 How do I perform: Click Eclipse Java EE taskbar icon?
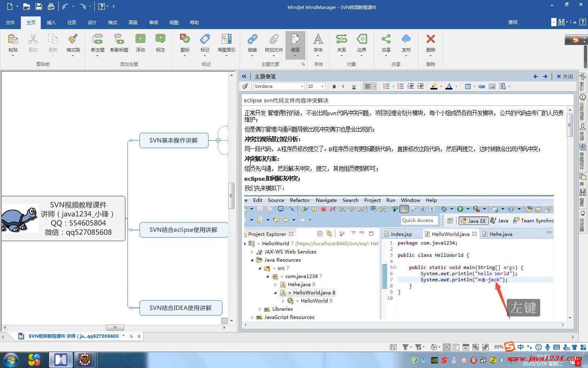(85, 360)
